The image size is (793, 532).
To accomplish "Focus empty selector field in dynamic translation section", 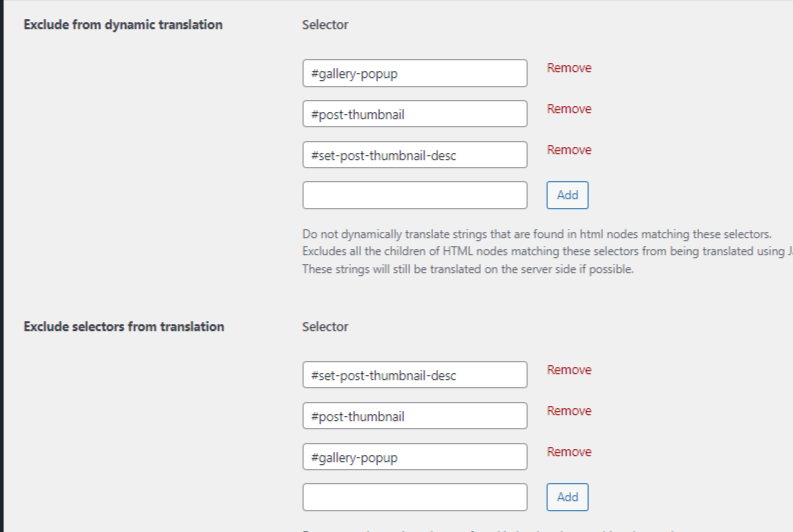I will coord(415,195).
